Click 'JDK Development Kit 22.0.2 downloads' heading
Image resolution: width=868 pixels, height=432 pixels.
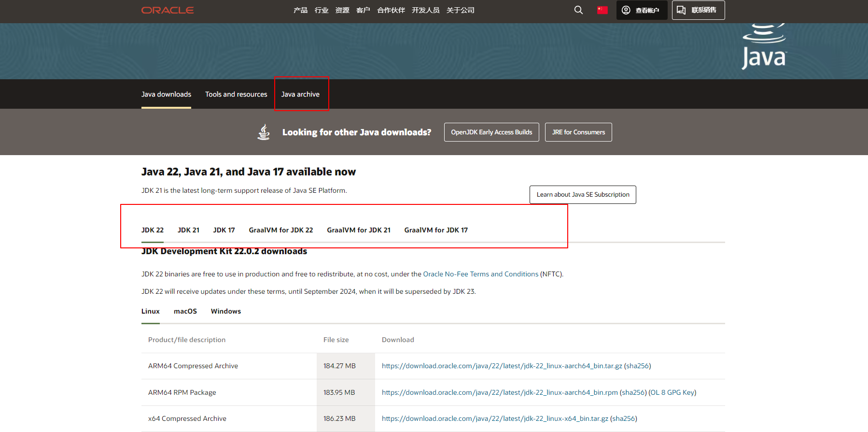tap(224, 251)
